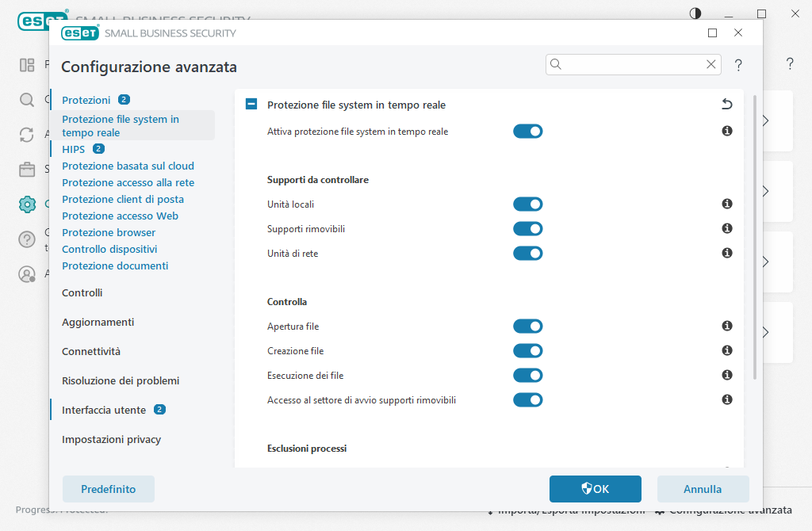
Task: Open the help question mark in the dialog header
Action: [738, 65]
